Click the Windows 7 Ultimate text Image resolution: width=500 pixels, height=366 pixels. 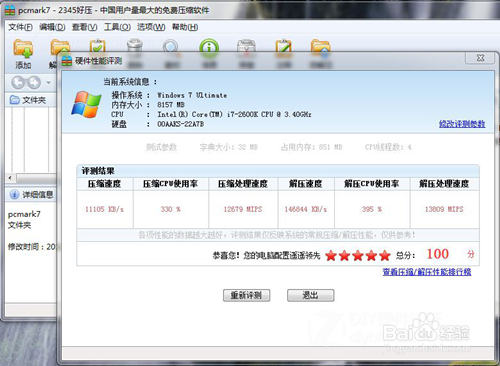(x=192, y=95)
